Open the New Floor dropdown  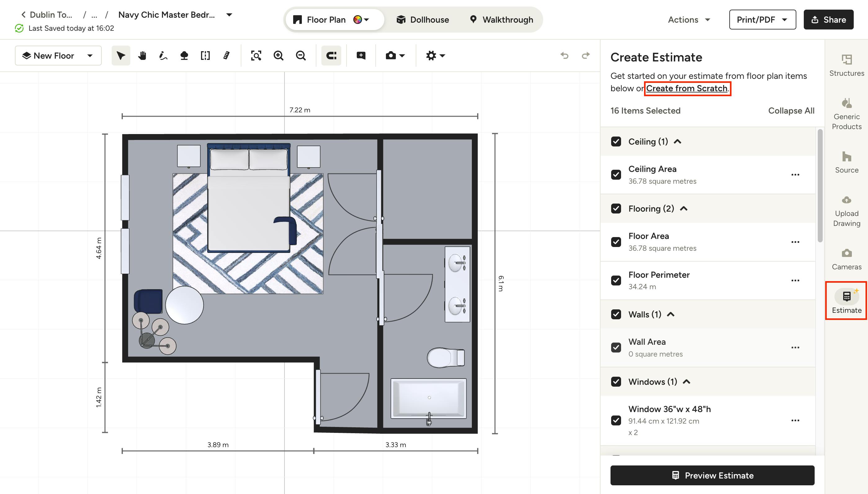[x=58, y=56]
